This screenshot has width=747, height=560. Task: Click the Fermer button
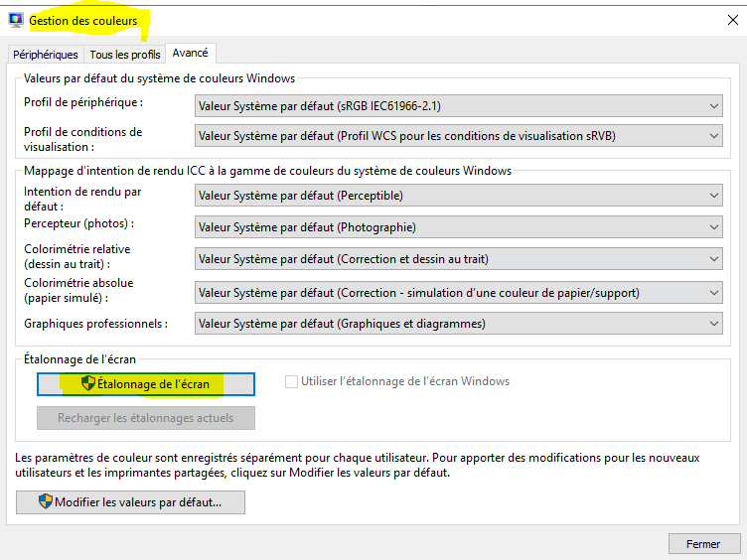point(703,544)
